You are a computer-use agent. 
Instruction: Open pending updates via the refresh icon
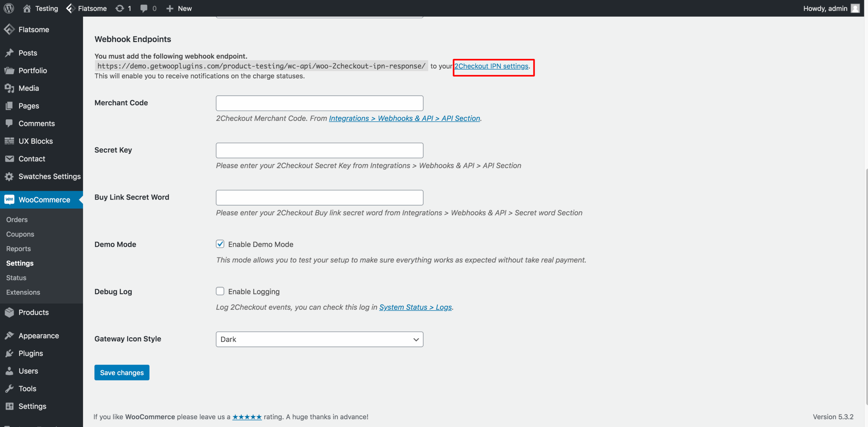[x=119, y=8]
